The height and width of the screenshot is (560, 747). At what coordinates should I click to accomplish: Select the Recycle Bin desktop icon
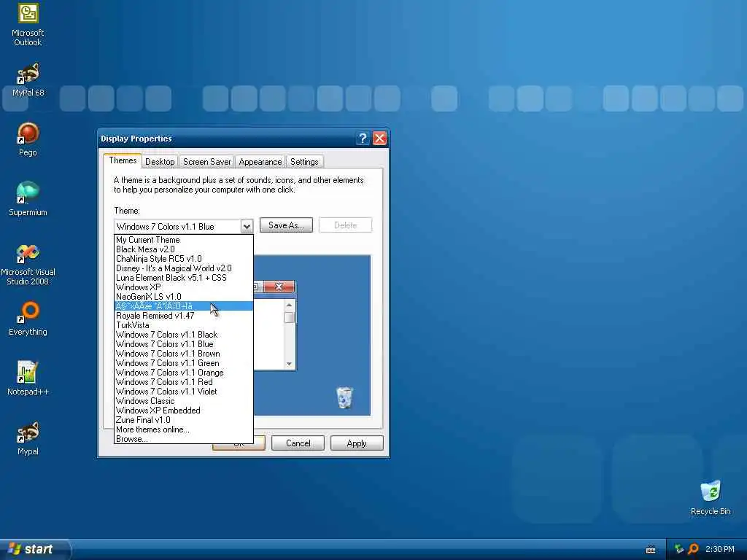click(x=711, y=497)
